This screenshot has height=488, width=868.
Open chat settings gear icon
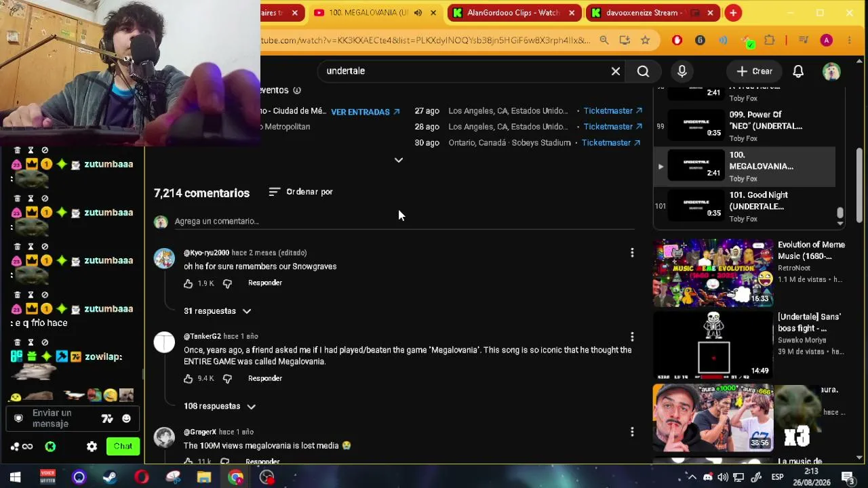92,447
